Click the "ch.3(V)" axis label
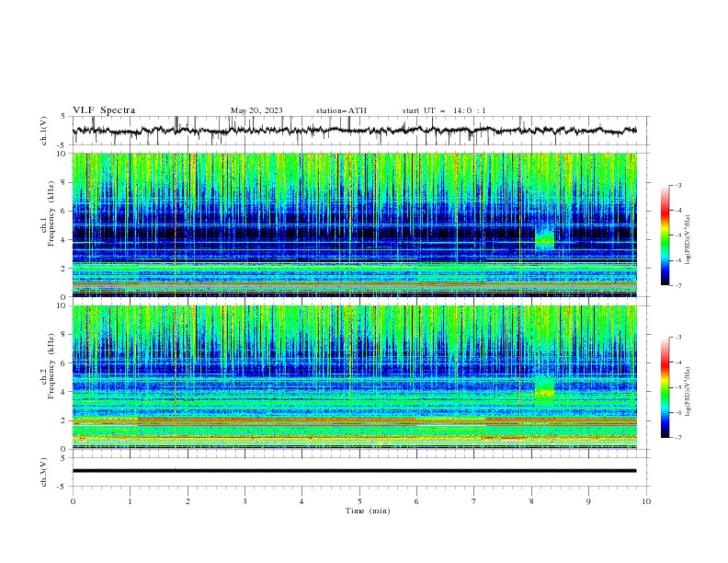The image size is (728, 563). pyautogui.click(x=44, y=472)
